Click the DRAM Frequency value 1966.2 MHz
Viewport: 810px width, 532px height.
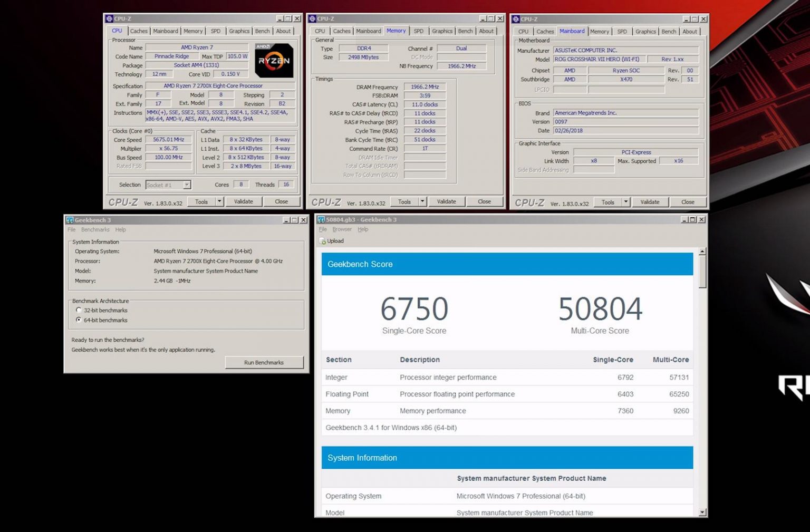[x=425, y=87]
